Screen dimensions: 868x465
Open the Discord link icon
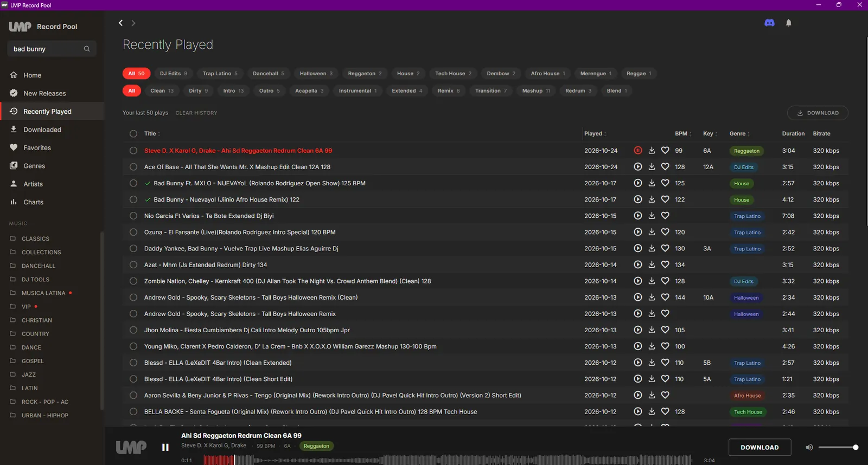coord(769,23)
